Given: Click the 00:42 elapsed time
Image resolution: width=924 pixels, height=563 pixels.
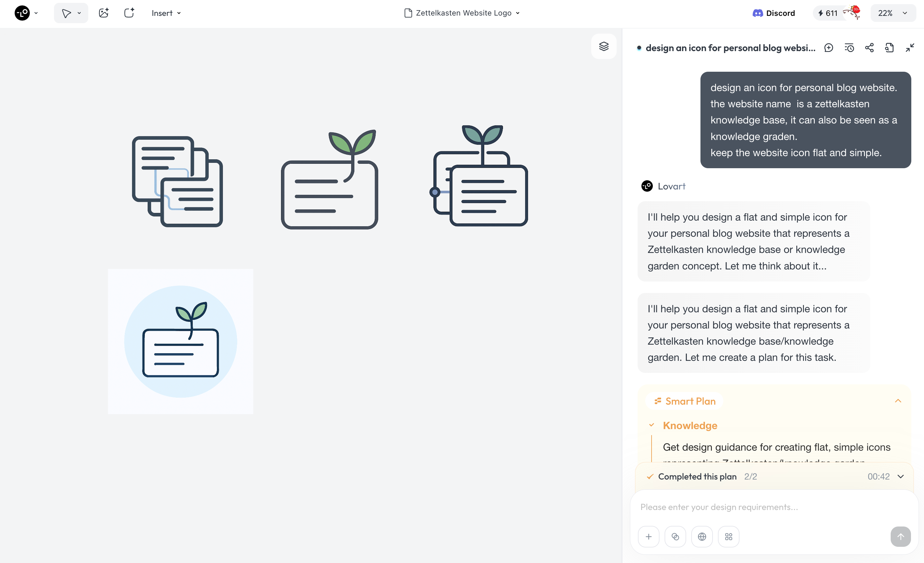Looking at the screenshot, I should tap(879, 476).
